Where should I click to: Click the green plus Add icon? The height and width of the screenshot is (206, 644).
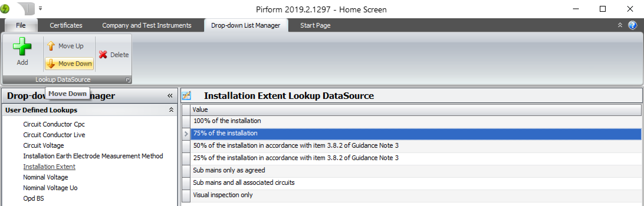(22, 46)
